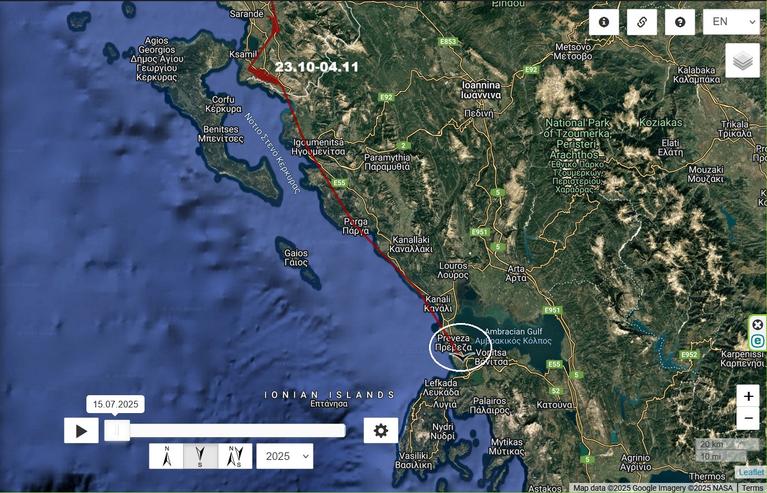Click the Lefkada map label
The image size is (767, 493).
(441, 387)
